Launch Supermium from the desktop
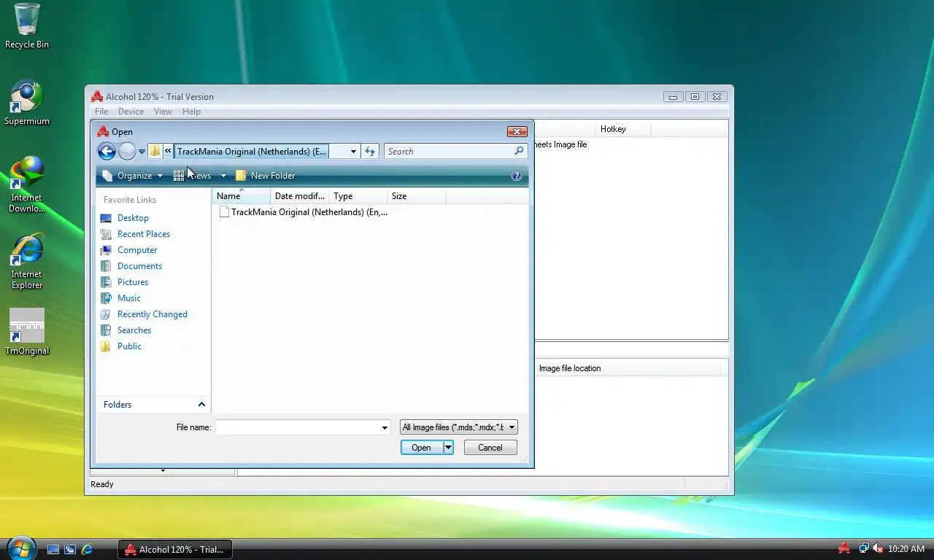 pyautogui.click(x=26, y=103)
